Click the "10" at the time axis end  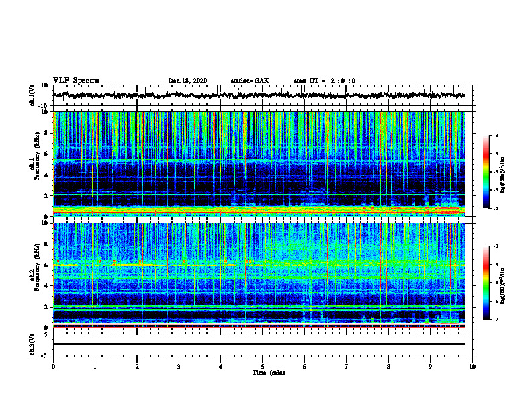click(x=472, y=367)
